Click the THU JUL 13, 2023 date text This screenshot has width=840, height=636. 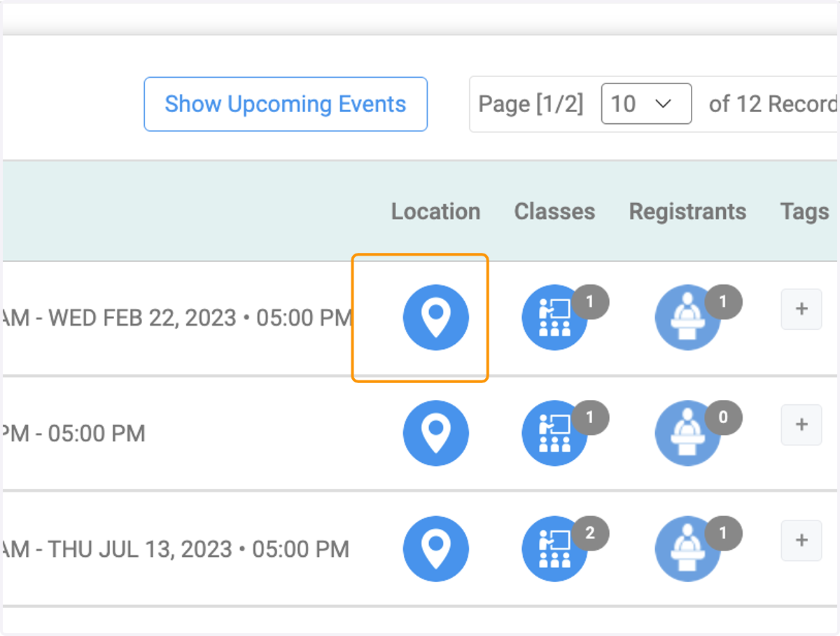140,549
